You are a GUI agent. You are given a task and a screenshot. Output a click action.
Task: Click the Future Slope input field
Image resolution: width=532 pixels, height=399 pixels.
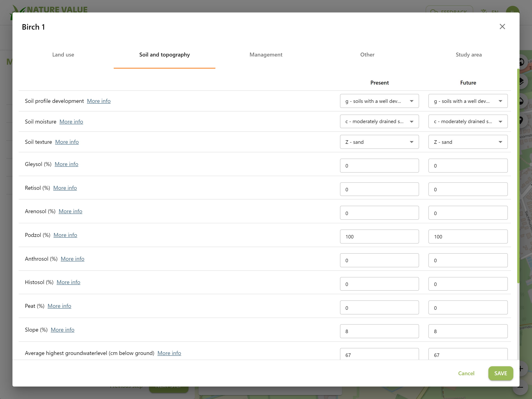pos(468,331)
